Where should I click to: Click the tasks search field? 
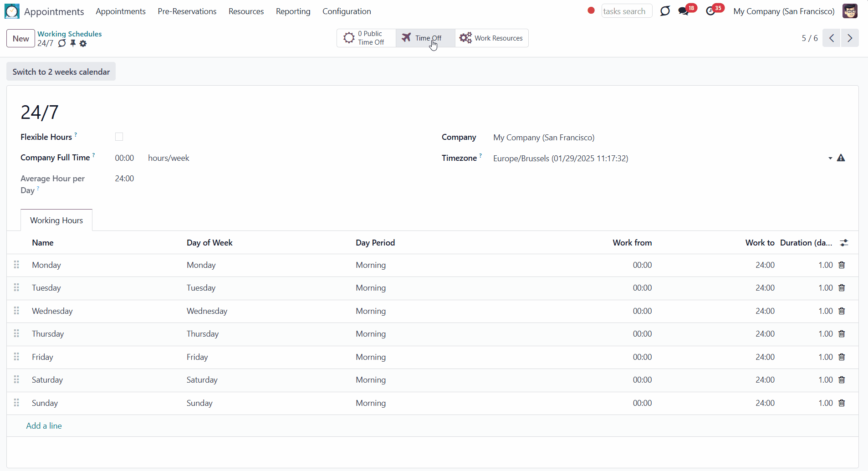coord(627,11)
